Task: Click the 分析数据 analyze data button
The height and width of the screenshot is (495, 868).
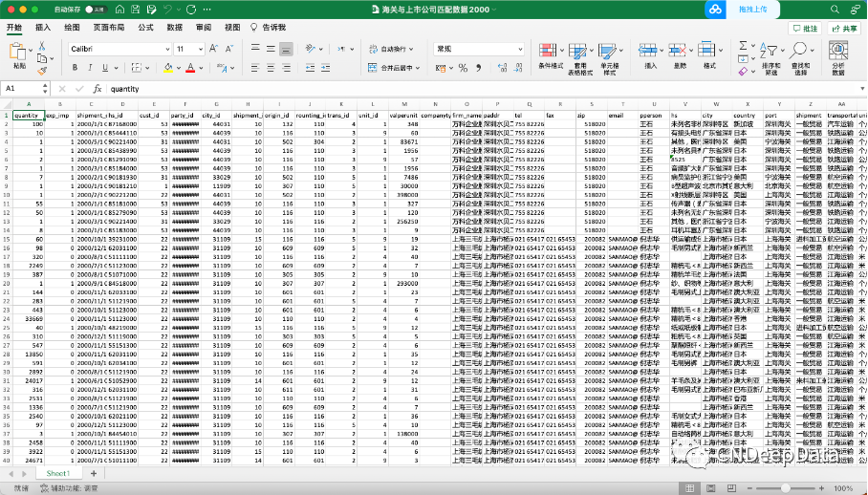Action: point(838,57)
